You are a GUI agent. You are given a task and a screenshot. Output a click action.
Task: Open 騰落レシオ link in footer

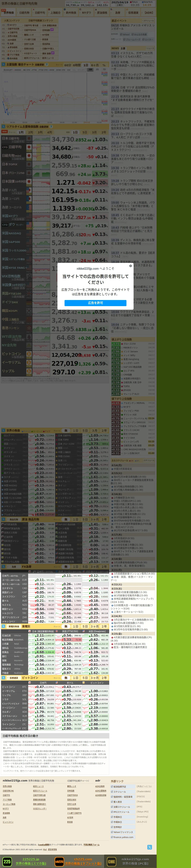pos(72,786)
